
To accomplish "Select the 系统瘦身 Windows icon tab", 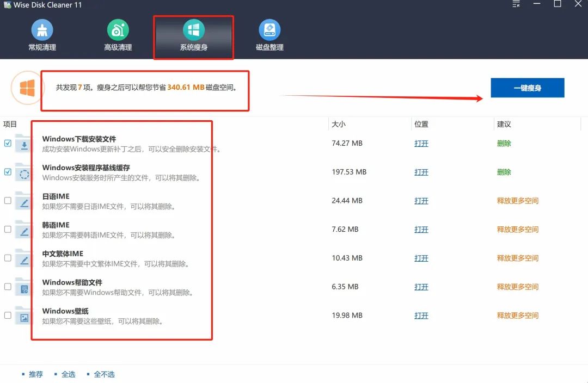I will point(193,30).
